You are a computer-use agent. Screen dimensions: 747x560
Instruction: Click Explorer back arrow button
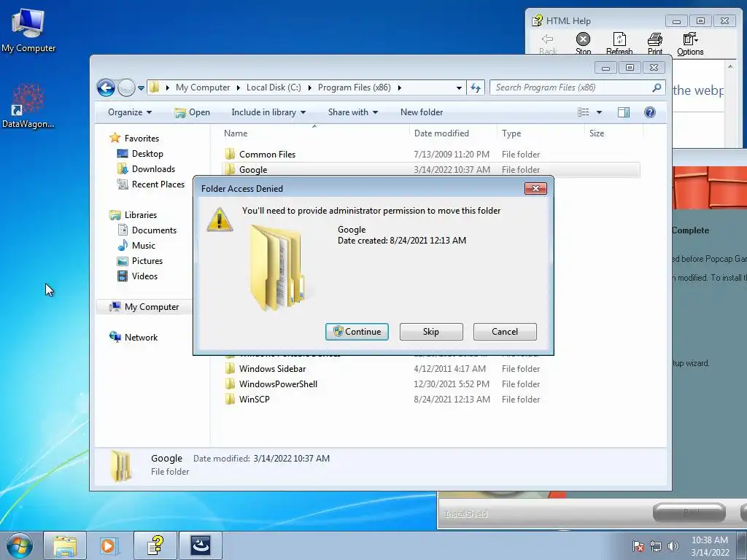(x=106, y=87)
